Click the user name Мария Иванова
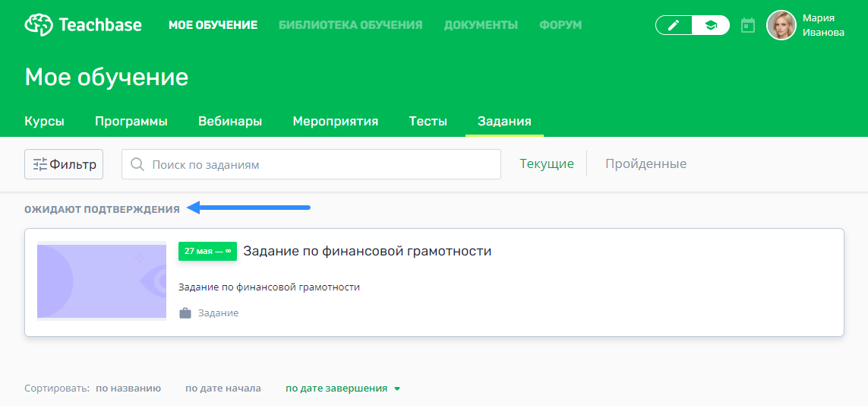 click(x=823, y=26)
